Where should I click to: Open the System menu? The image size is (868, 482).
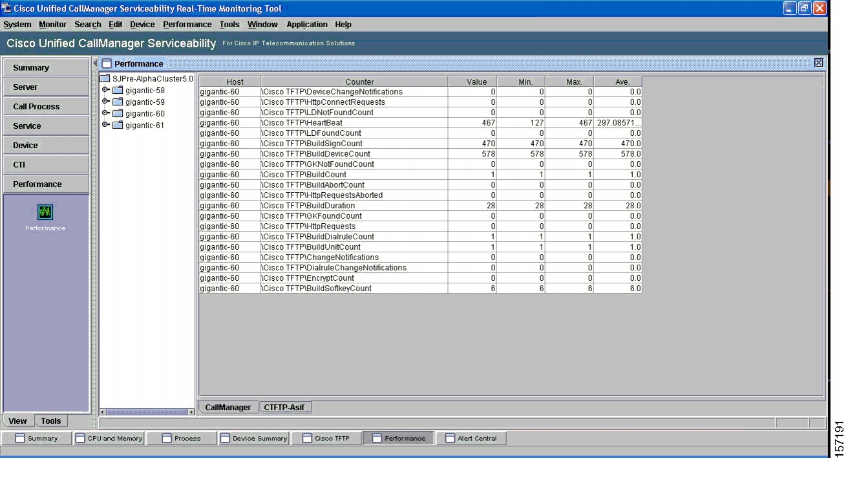pos(17,25)
